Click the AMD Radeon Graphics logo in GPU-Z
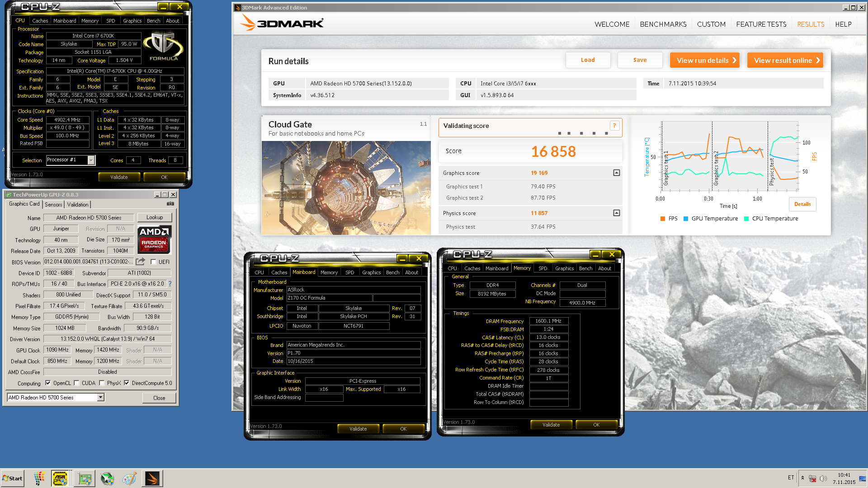Screen dimensions: 868x488 [x=154, y=240]
